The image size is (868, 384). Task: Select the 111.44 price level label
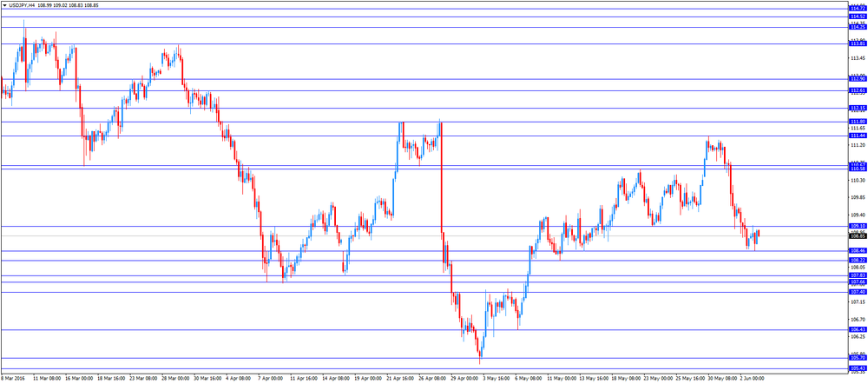[858, 136]
